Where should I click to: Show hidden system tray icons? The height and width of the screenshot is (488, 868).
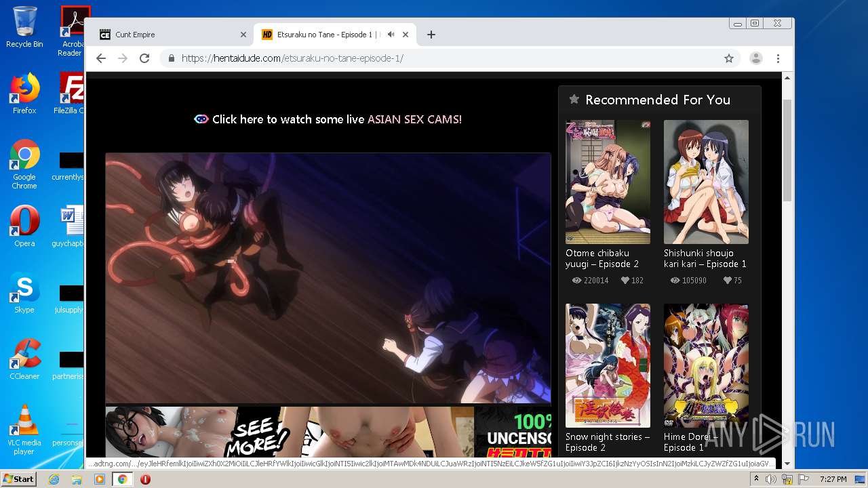[756, 479]
